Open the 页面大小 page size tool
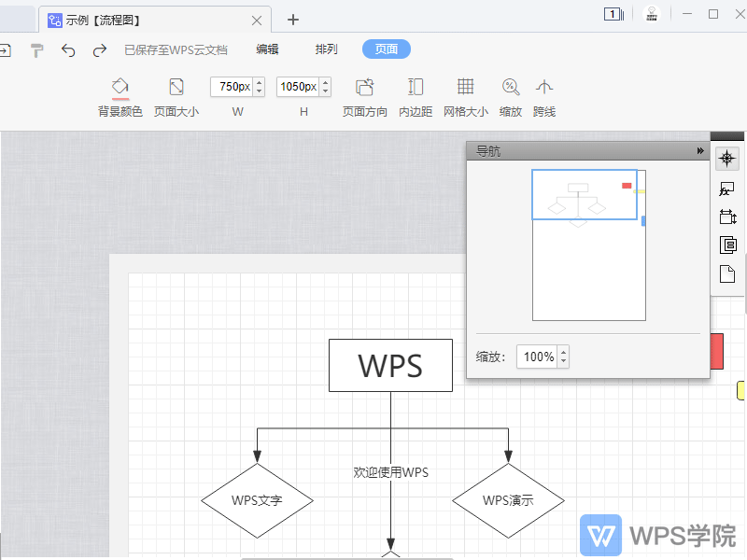This screenshot has width=747, height=560. [x=176, y=98]
